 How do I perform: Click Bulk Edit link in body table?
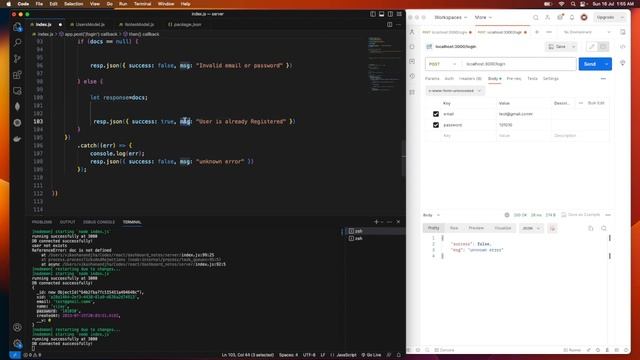coord(596,103)
